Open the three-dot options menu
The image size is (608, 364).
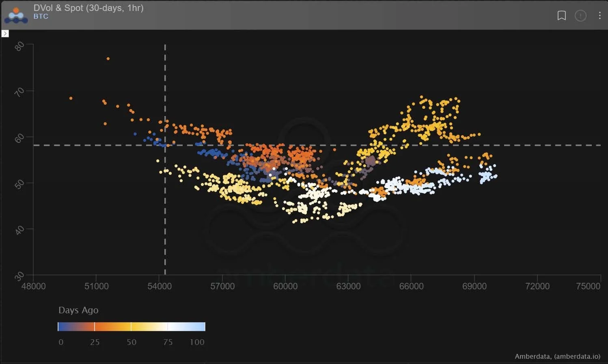[599, 15]
